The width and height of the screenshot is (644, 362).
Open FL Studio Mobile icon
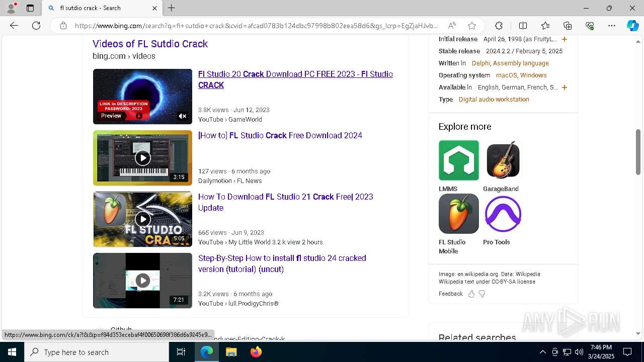click(458, 214)
